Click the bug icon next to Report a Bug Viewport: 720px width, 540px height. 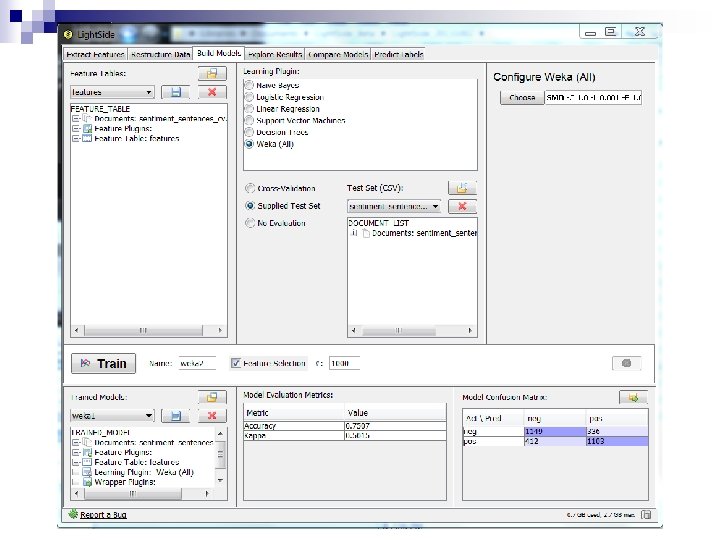(73, 514)
